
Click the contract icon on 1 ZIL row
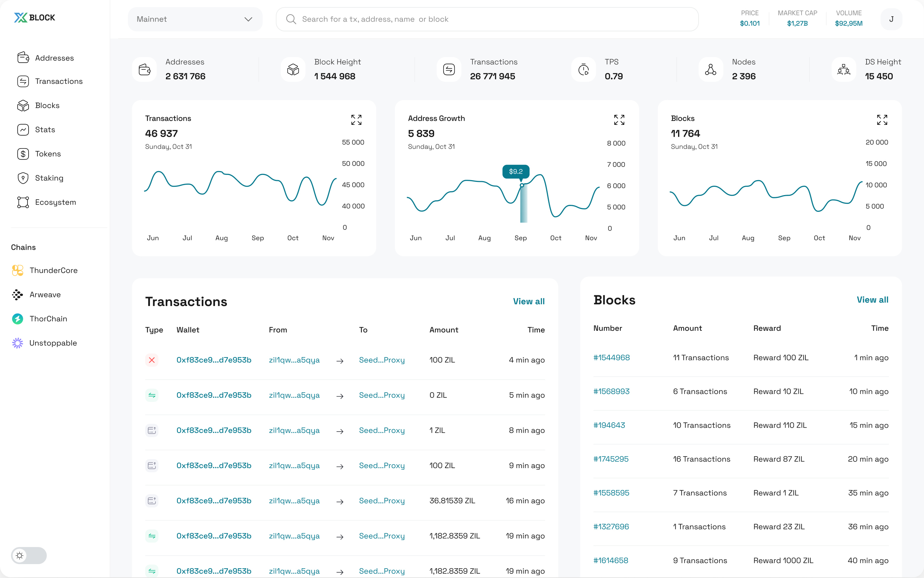click(x=152, y=431)
